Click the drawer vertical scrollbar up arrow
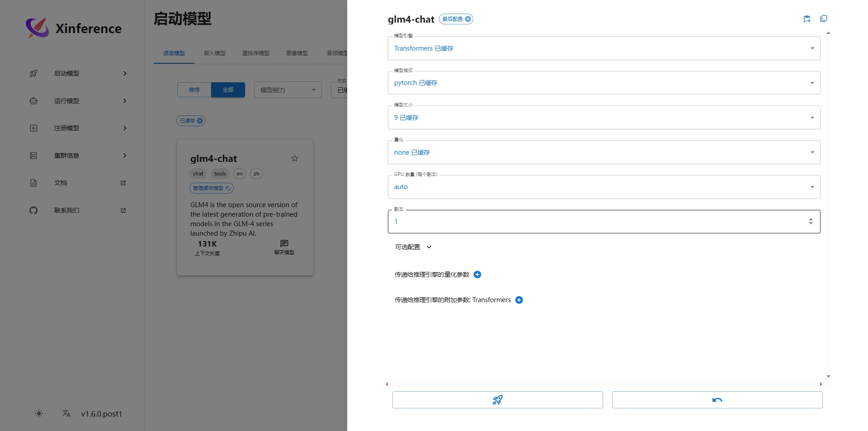The height and width of the screenshot is (431, 868). pyautogui.click(x=828, y=33)
